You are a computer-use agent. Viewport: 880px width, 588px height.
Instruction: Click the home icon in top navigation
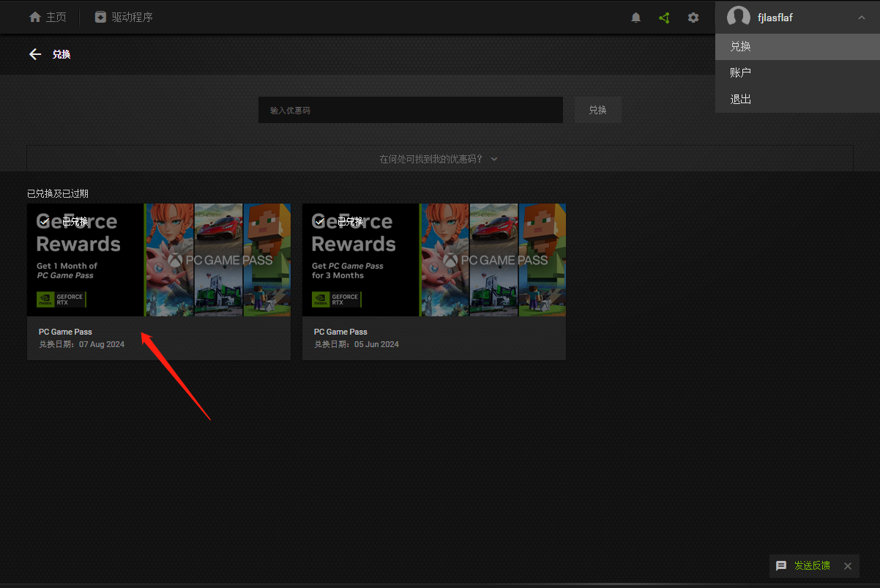34,17
